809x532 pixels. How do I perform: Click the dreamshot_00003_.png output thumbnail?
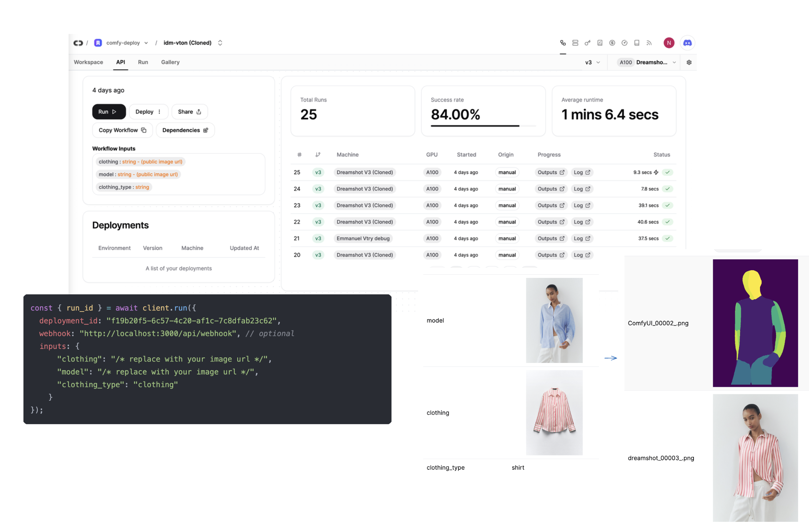coord(755,458)
